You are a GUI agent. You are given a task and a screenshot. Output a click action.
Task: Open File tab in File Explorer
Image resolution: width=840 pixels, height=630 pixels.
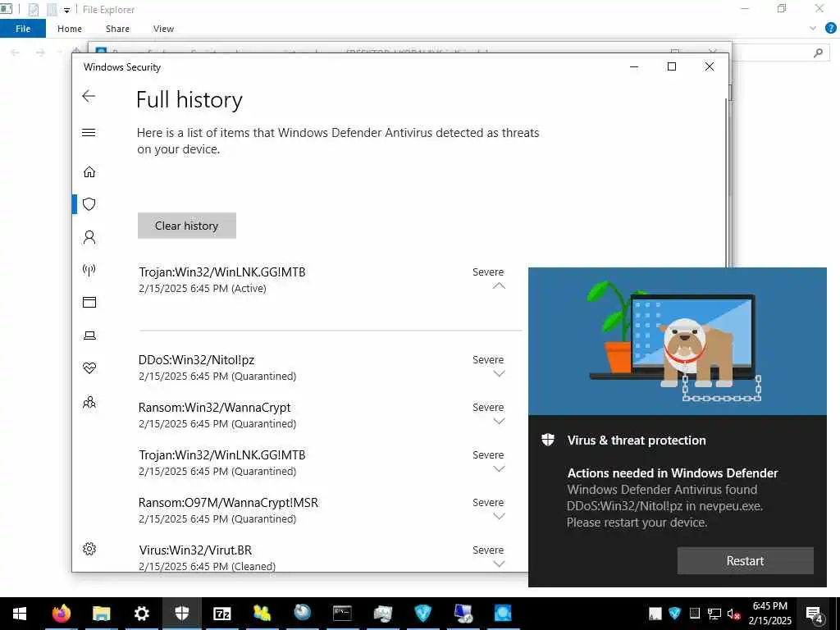pos(23,29)
